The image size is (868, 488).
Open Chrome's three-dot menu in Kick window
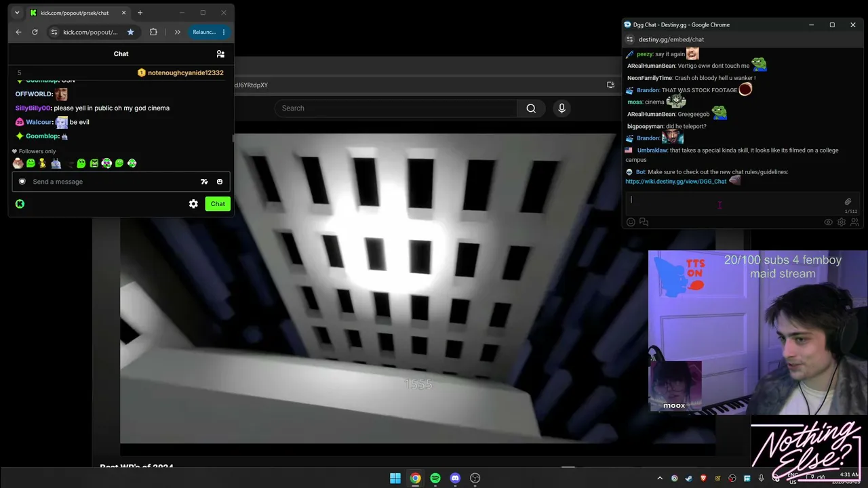[x=224, y=32]
